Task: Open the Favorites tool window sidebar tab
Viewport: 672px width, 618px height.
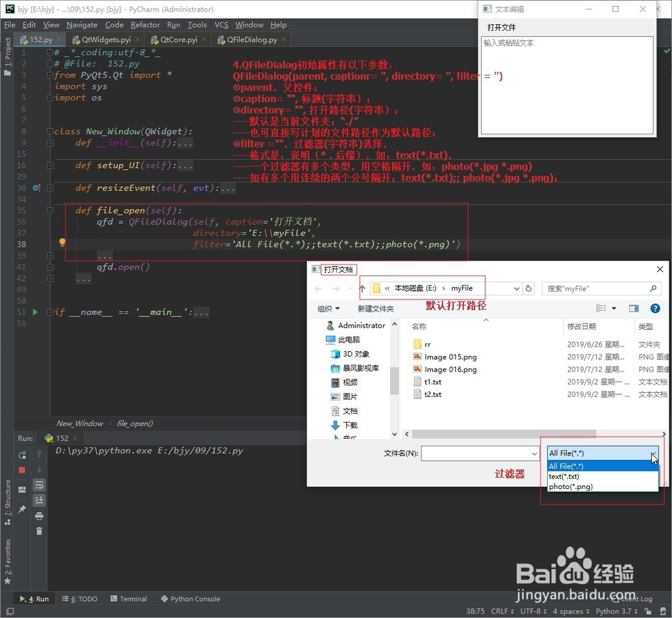Action: coord(7,562)
